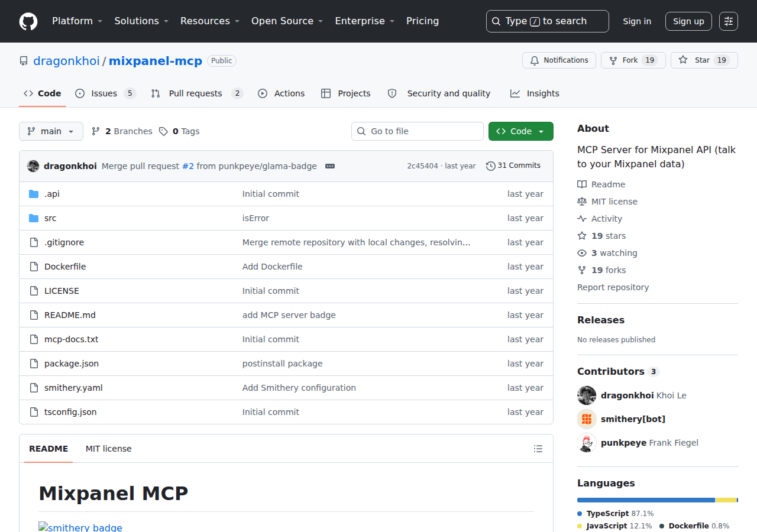Viewport: 757px width, 532px height.
Task: Click the repository icon before dragonkhoi
Action: pos(24,61)
